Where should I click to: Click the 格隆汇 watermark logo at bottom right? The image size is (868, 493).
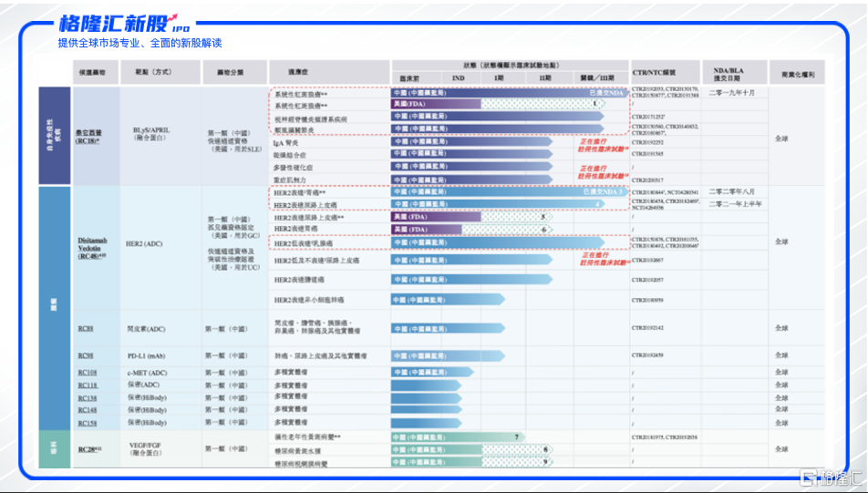coord(830,477)
